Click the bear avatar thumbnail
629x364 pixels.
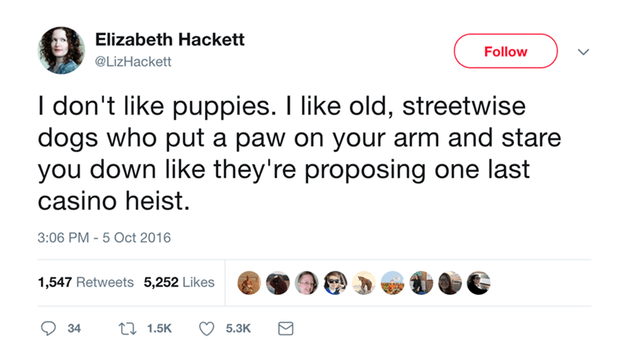[x=364, y=283]
